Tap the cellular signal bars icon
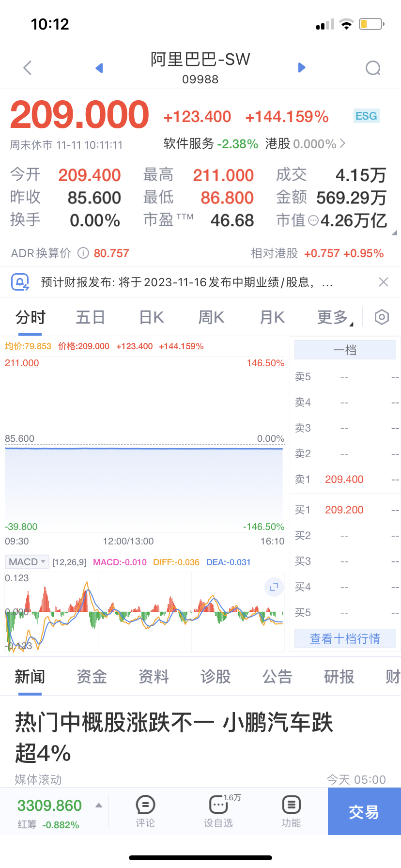401x868 pixels. click(325, 24)
